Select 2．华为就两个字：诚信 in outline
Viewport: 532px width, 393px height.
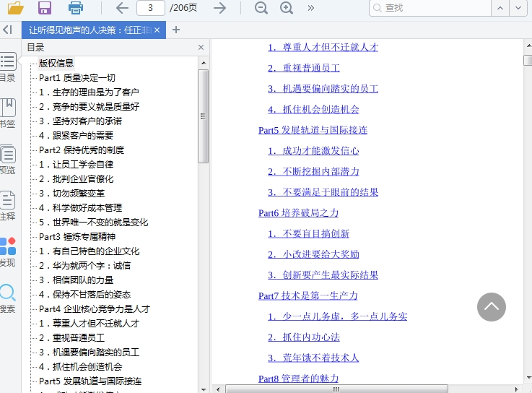pyautogui.click(x=85, y=265)
